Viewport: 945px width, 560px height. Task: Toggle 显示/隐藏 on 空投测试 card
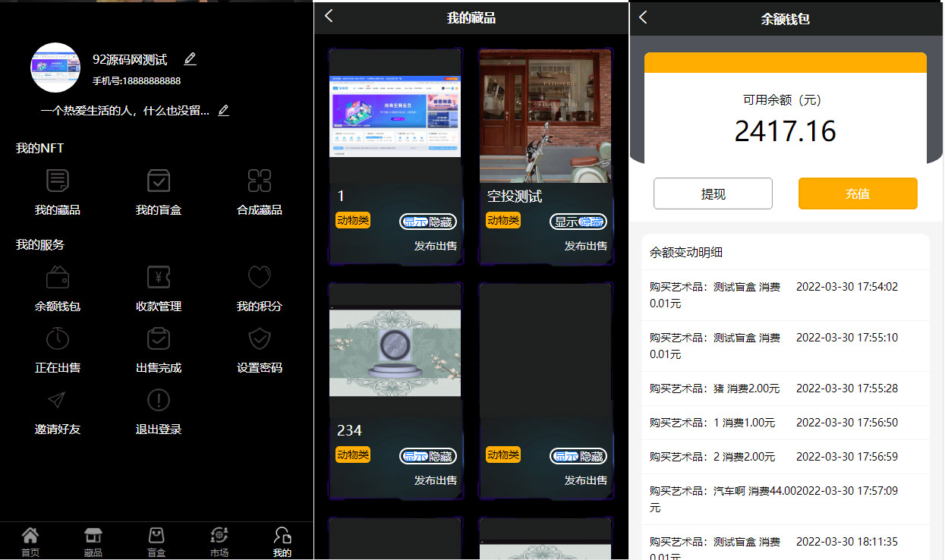(578, 222)
